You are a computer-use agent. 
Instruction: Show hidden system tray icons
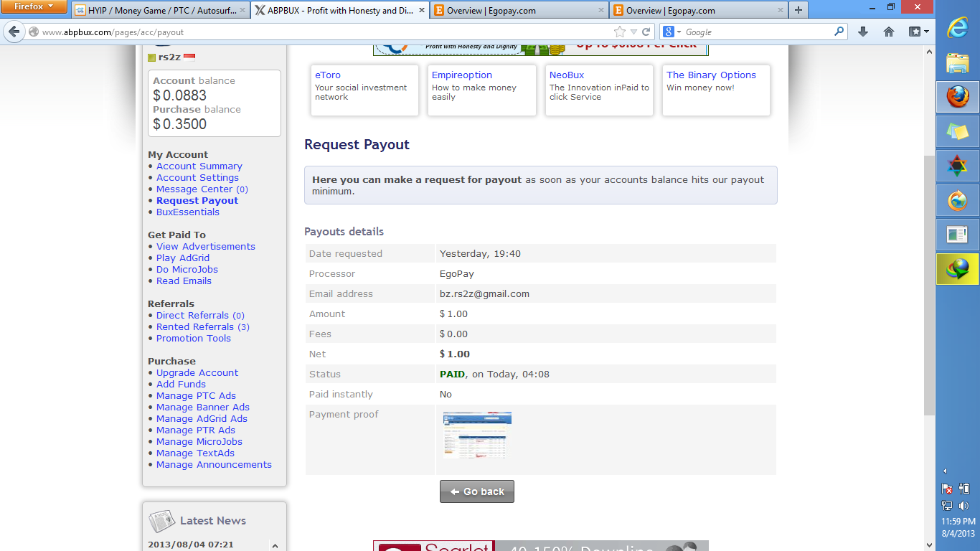(x=945, y=471)
